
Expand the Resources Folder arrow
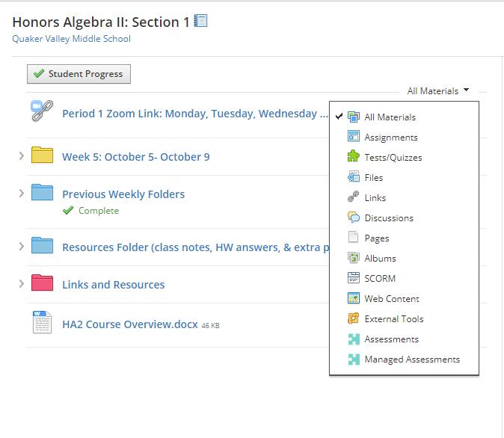point(21,247)
